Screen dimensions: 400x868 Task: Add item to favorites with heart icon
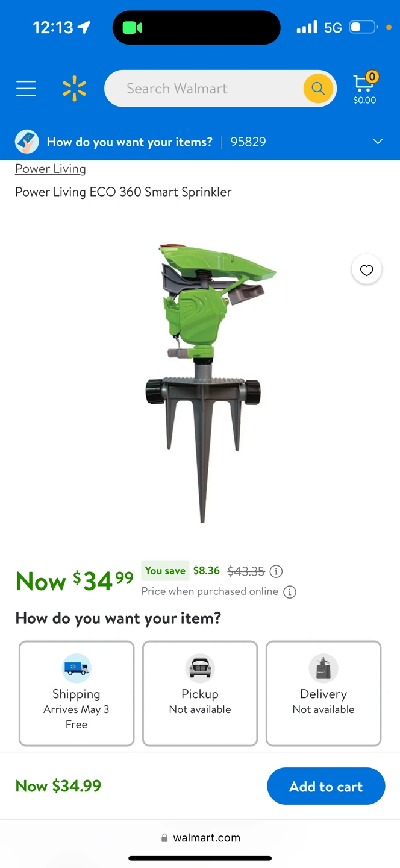coord(366,271)
